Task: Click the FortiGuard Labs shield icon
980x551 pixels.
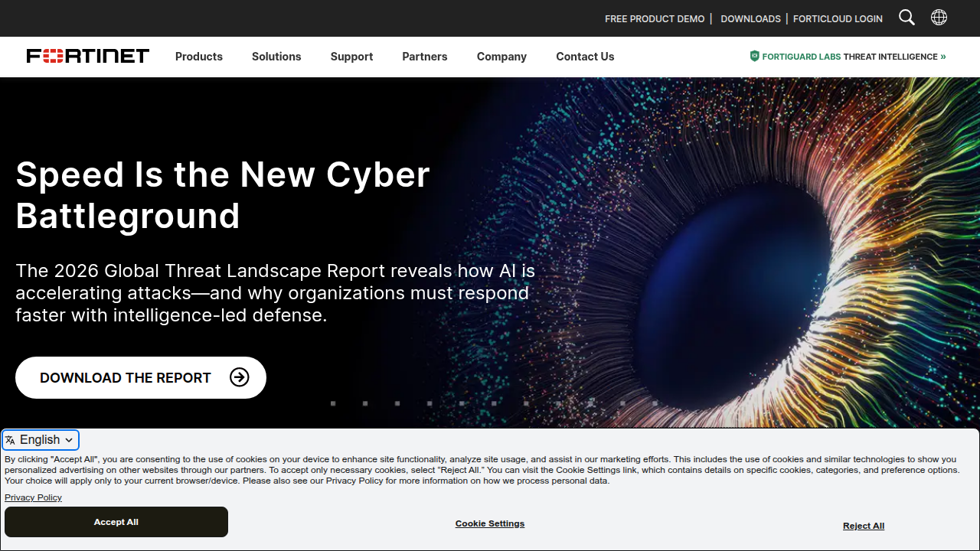Action: pos(754,56)
